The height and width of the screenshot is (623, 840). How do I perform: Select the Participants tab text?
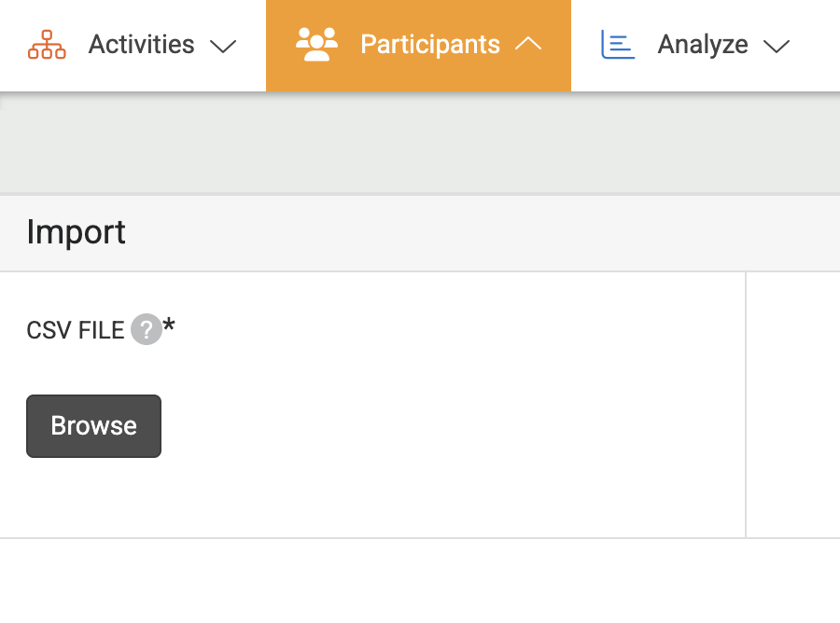click(x=429, y=45)
